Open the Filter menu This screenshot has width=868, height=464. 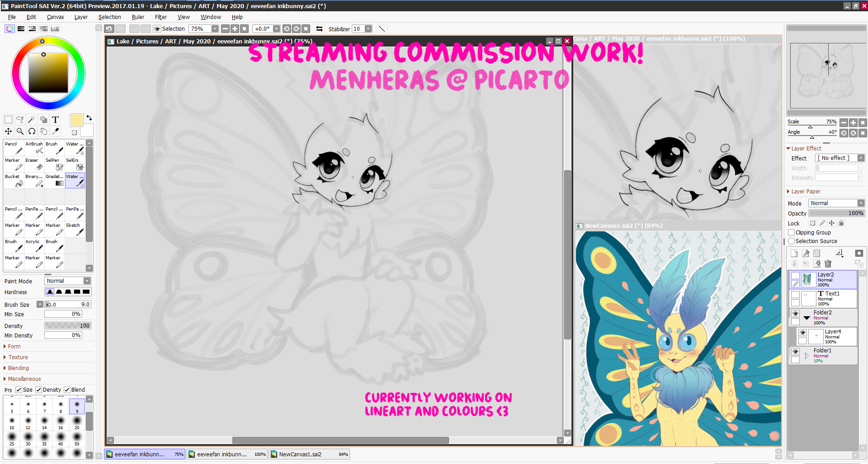click(x=160, y=17)
